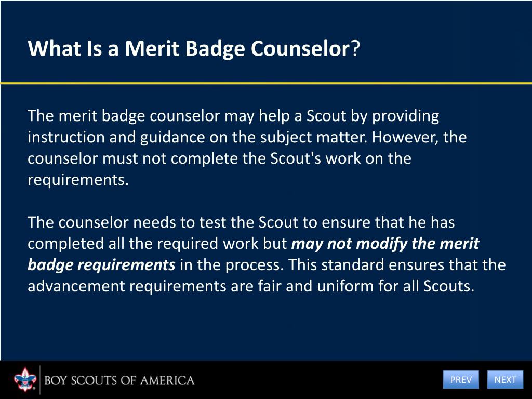Go back with the PREV button
Viewport: 532px width, 399px height.
(x=461, y=380)
